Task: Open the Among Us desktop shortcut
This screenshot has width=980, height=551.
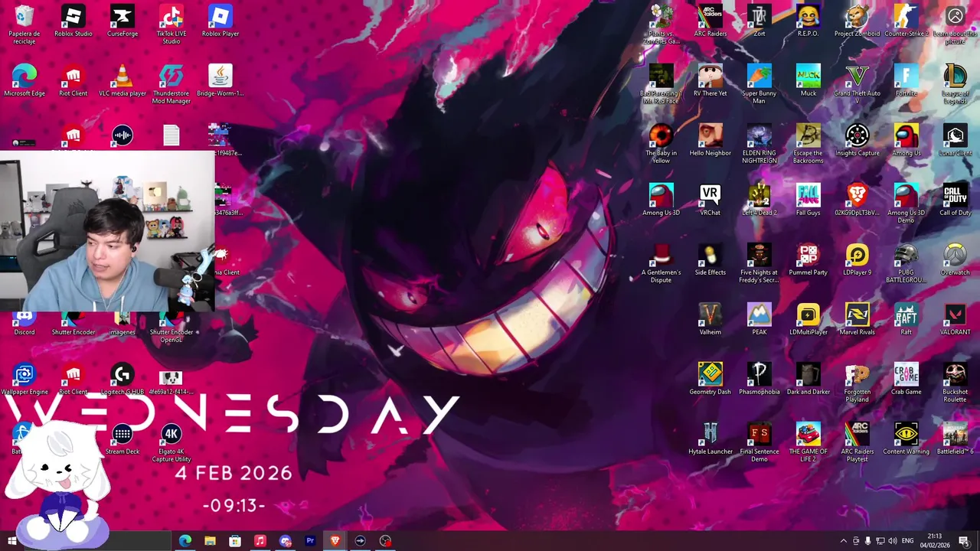Action: [x=906, y=141]
